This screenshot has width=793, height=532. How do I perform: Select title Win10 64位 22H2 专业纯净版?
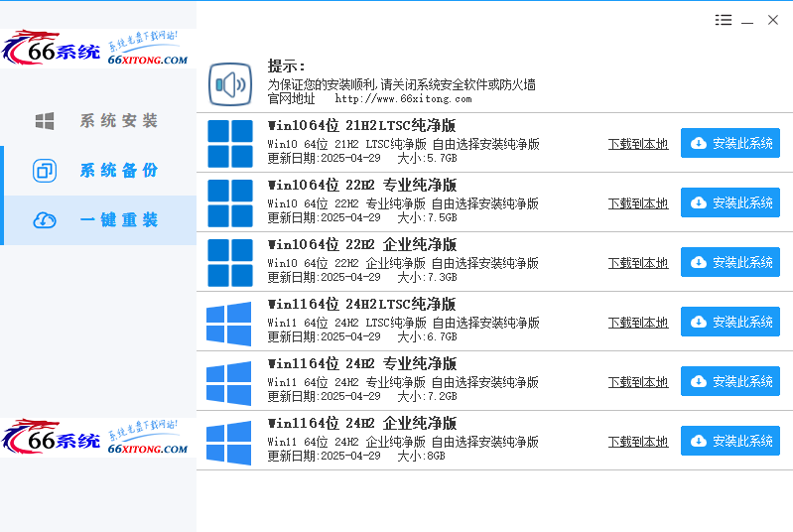click(362, 185)
